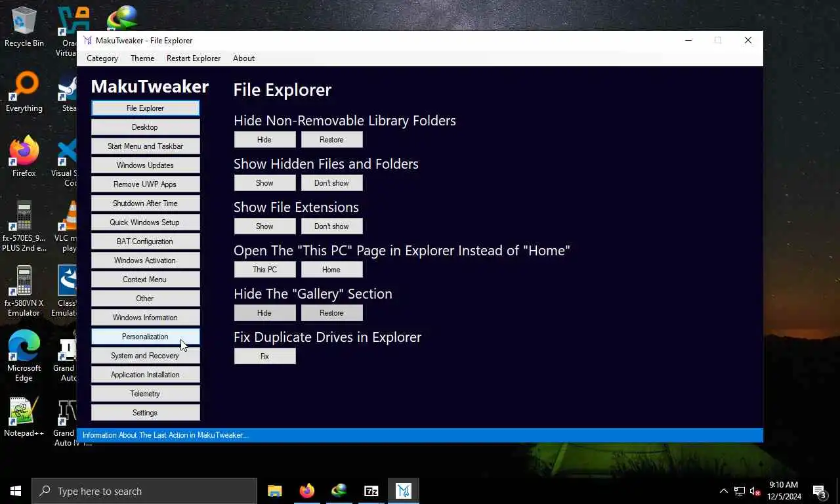
Task: Select the MakuTweaker taskbar icon
Action: click(403, 491)
